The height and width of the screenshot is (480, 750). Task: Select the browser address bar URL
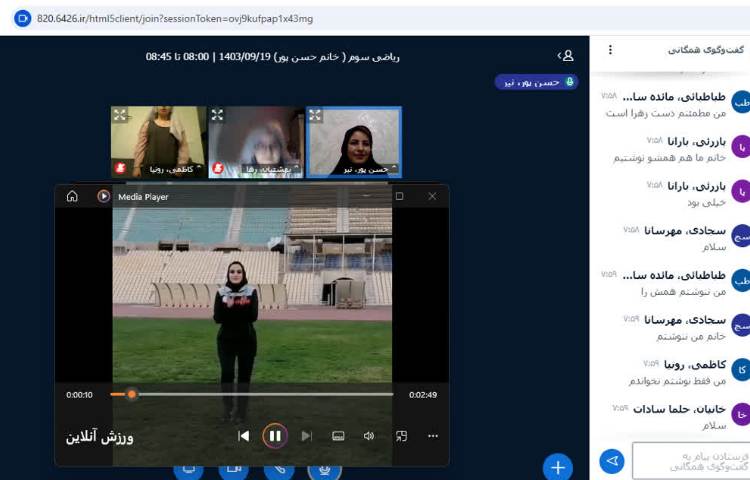click(175, 19)
